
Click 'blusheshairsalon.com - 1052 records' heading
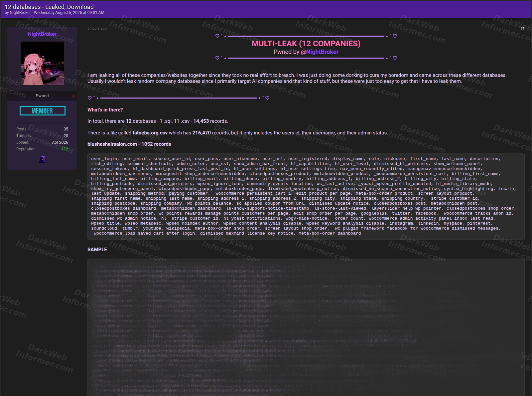tap(129, 144)
